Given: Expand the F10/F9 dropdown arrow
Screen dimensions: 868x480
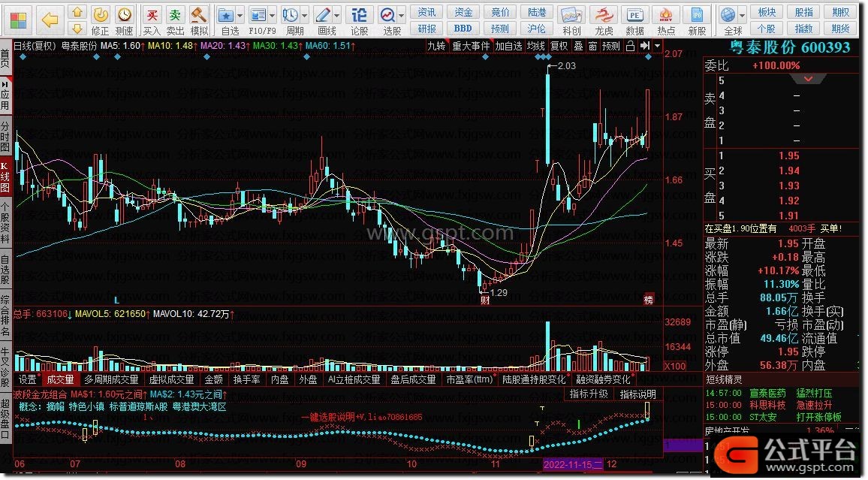Looking at the screenshot, I should point(273,16).
